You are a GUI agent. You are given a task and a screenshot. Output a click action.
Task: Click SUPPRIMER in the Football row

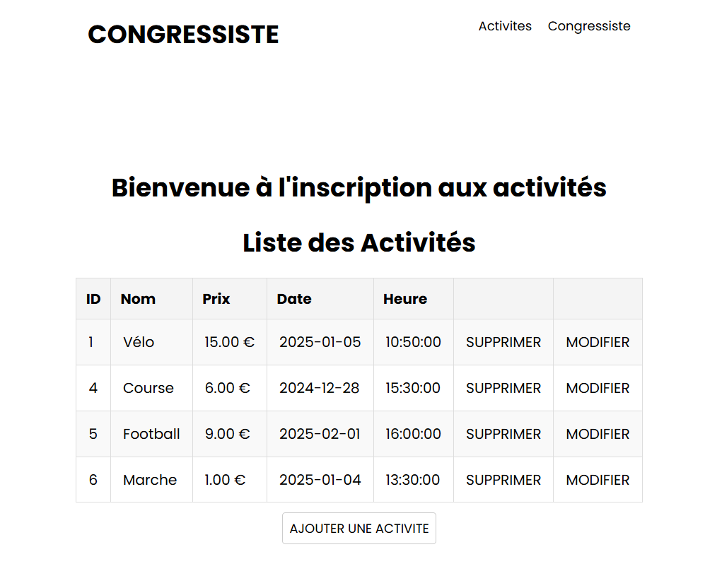click(x=503, y=434)
